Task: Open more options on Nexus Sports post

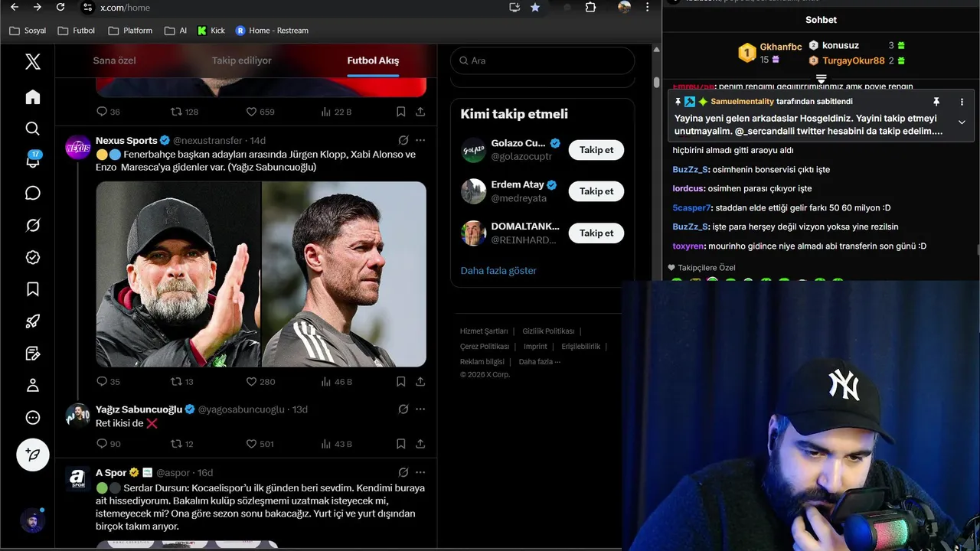Action: (x=420, y=141)
